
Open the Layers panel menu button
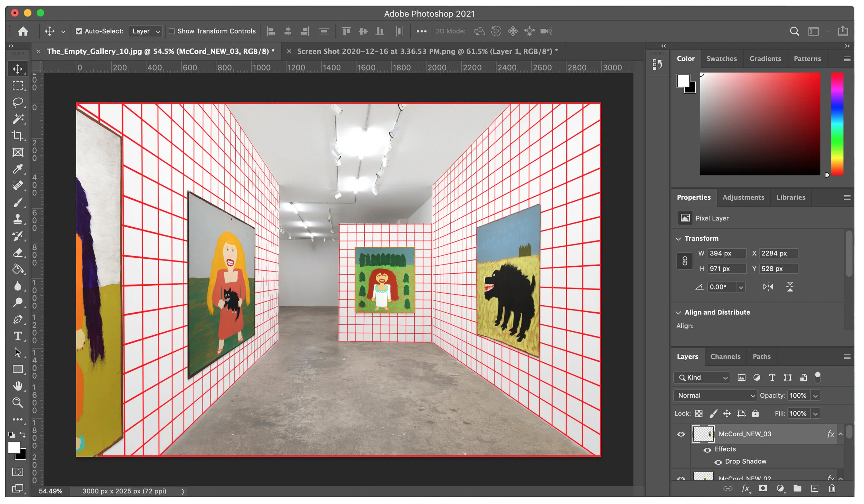point(847,356)
